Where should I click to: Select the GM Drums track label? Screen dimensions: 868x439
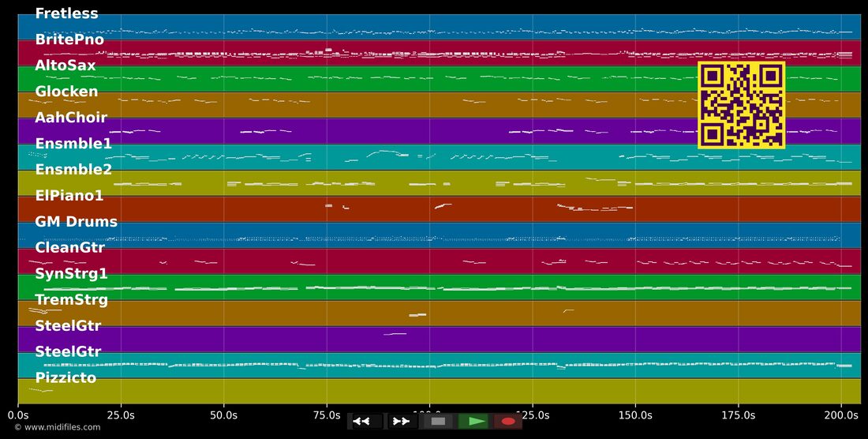coord(77,221)
